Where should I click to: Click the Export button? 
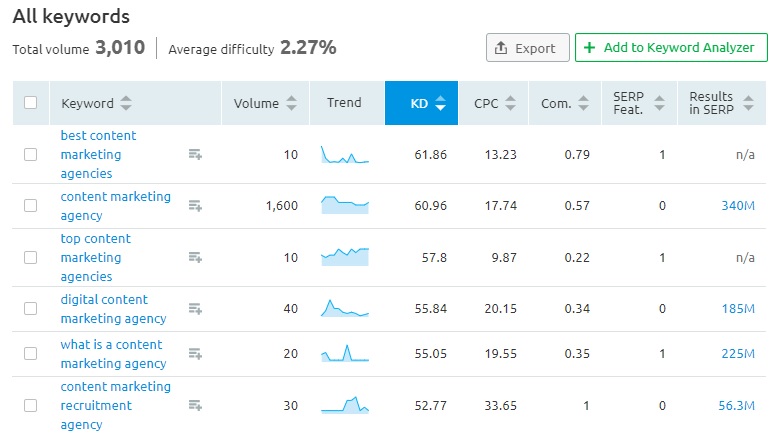tap(527, 48)
